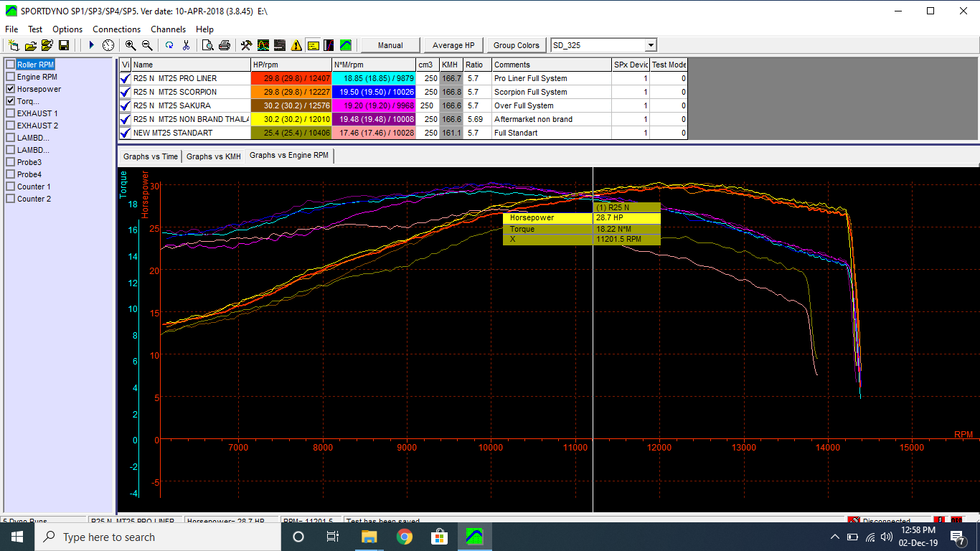Open Microsoft Store from the taskbar
This screenshot has height=551, width=980.
pos(439,537)
